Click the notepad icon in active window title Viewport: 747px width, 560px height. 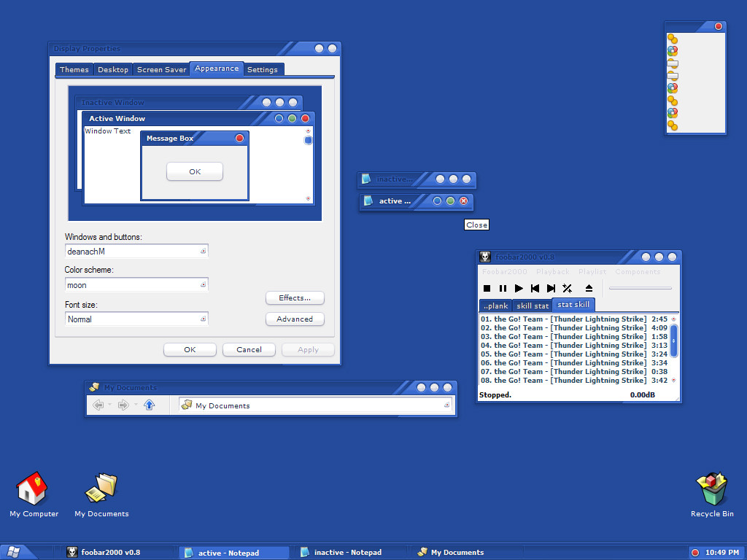click(x=368, y=201)
